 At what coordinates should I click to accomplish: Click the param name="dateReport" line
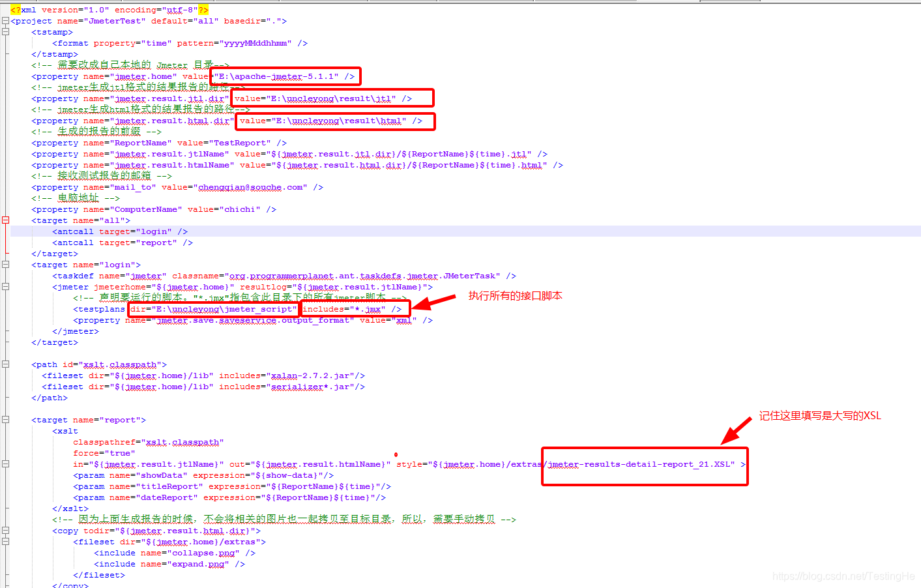[229, 497]
